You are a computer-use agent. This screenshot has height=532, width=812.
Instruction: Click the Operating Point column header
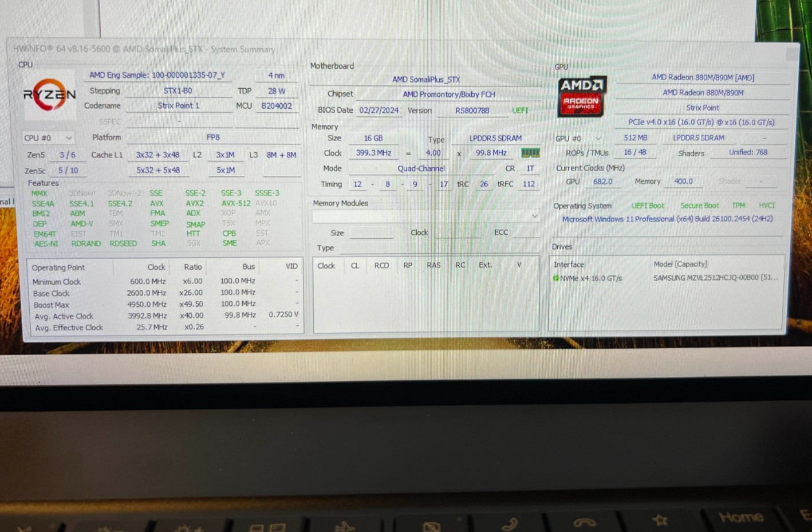pyautogui.click(x=58, y=267)
